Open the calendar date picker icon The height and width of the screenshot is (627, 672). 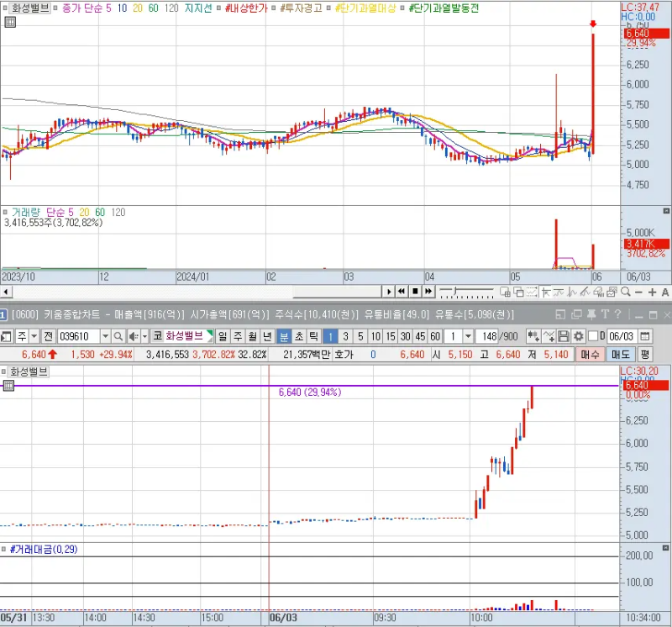click(644, 336)
